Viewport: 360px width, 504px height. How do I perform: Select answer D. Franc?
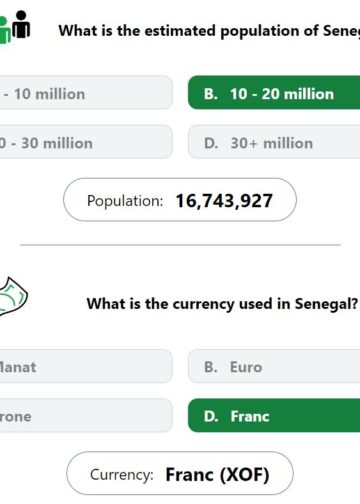click(274, 416)
